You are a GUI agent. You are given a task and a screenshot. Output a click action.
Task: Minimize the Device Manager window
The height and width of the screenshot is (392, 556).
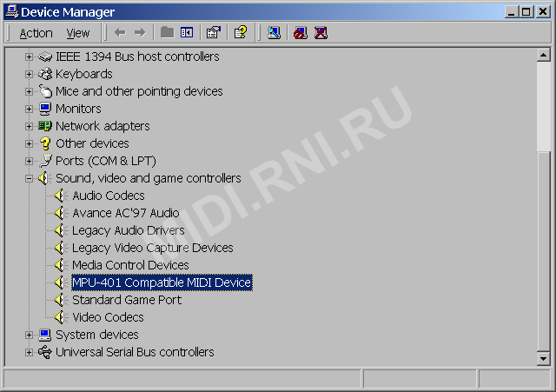tap(511, 12)
